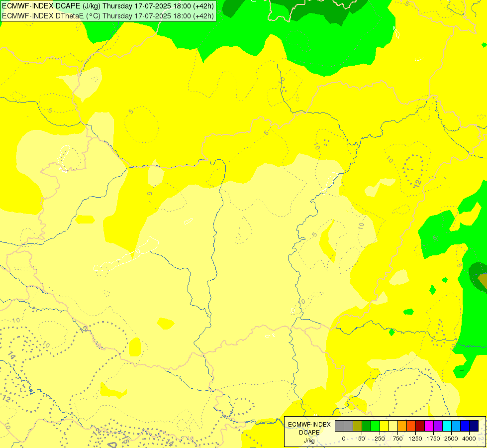Image resolution: width=487 pixels, height=448 pixels.
Task: Click the J/kg unit label in the legend
Action: (309, 441)
